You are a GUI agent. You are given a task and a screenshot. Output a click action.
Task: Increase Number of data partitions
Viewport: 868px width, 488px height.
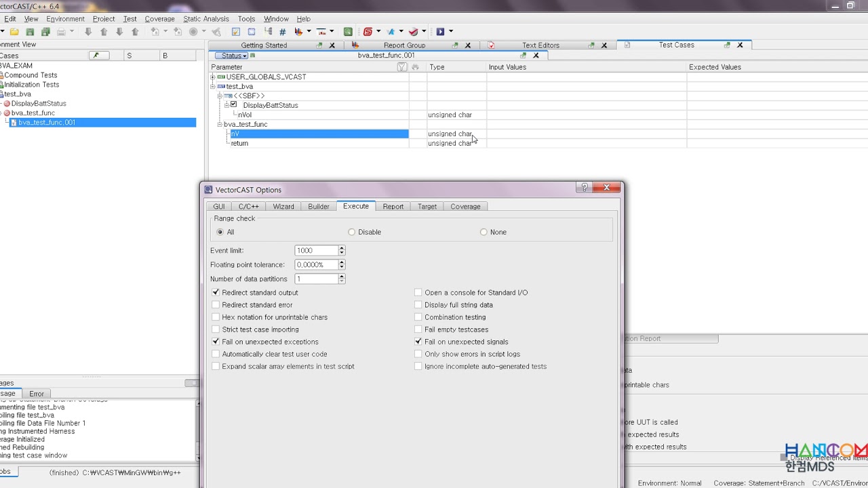click(x=342, y=277)
